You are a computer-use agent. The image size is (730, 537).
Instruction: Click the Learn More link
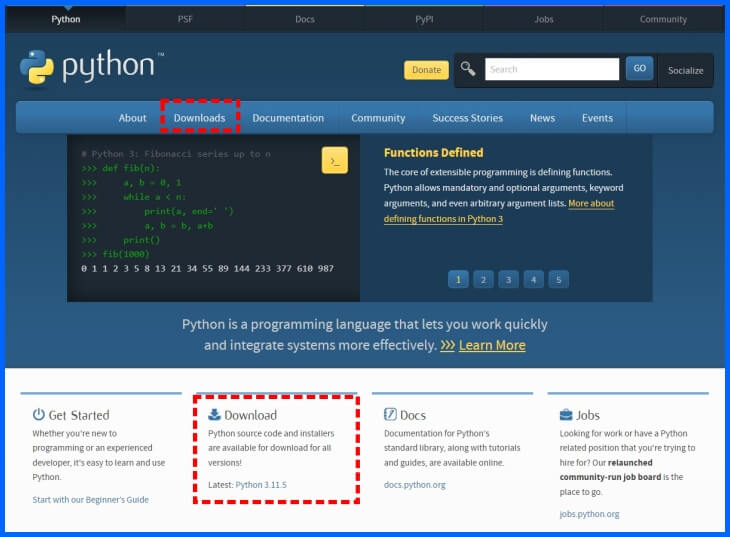pyautogui.click(x=492, y=345)
